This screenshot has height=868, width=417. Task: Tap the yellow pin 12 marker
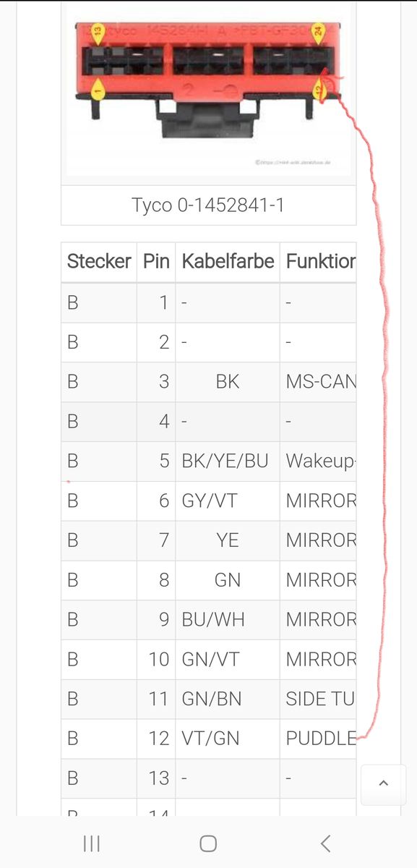click(x=318, y=88)
